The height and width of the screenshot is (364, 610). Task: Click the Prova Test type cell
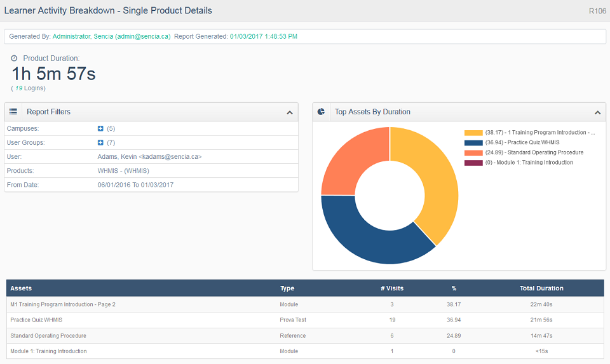pos(293,320)
